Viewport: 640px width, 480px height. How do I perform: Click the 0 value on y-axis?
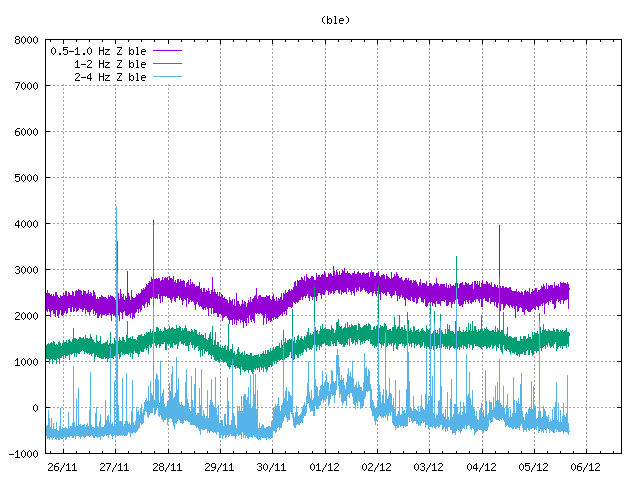[x=35, y=408]
